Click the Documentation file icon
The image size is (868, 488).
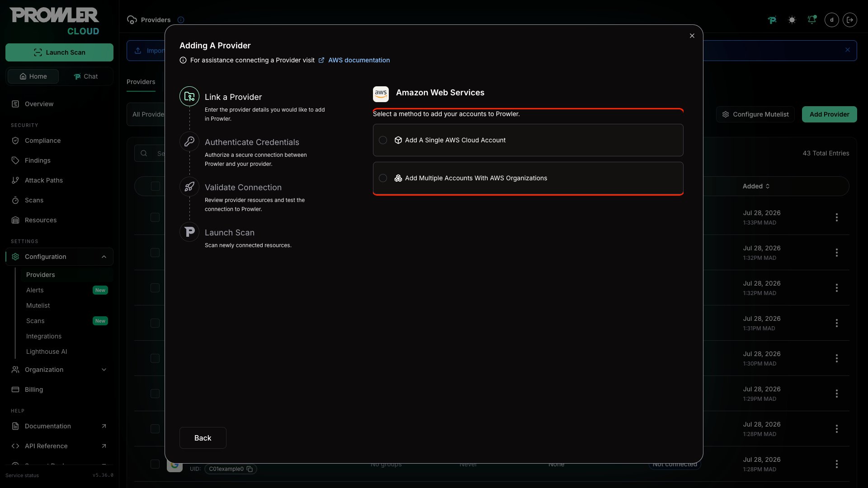[15, 426]
